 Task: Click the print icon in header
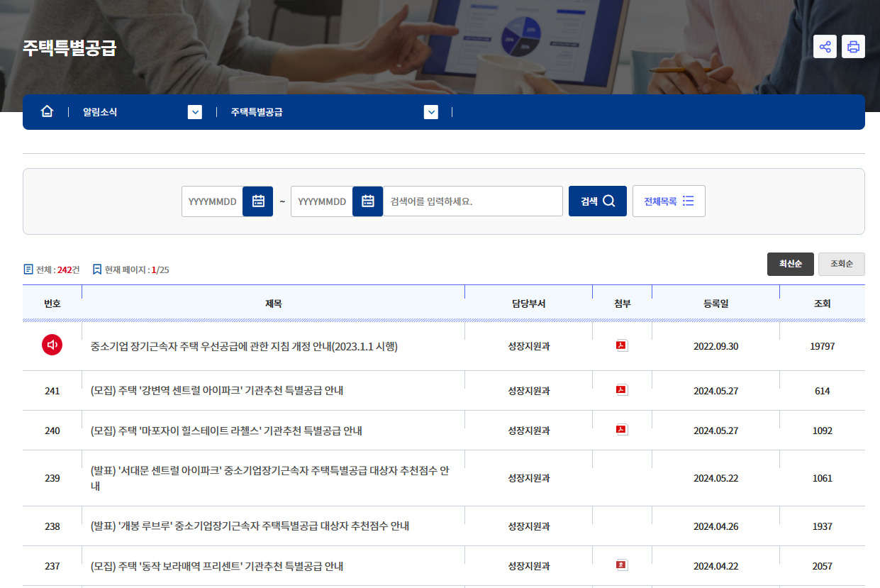pos(853,47)
